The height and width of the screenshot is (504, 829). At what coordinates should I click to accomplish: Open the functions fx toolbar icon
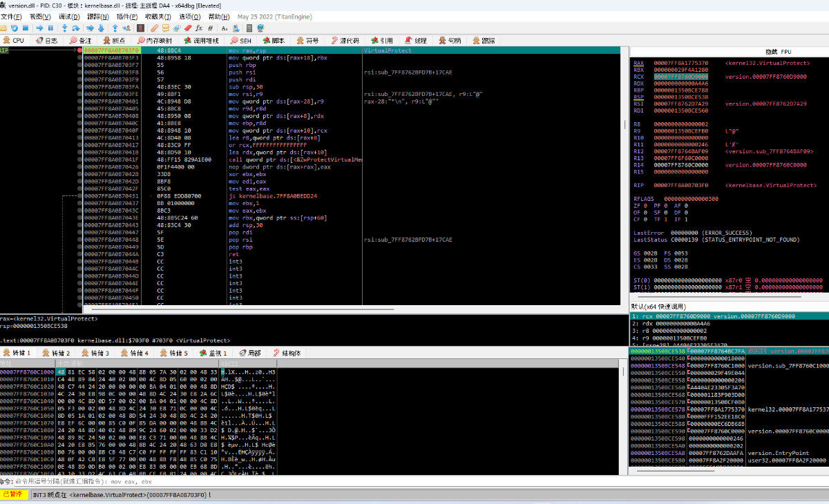(x=200, y=28)
